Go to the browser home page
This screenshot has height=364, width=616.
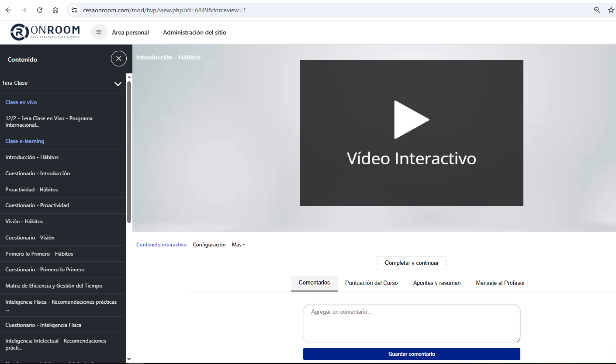tap(55, 10)
